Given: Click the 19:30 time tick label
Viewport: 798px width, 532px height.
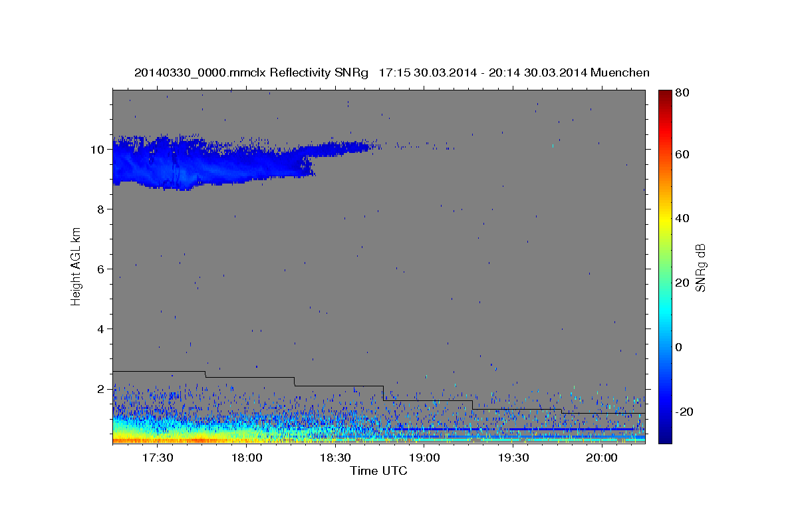Looking at the screenshot, I should pos(513,458).
